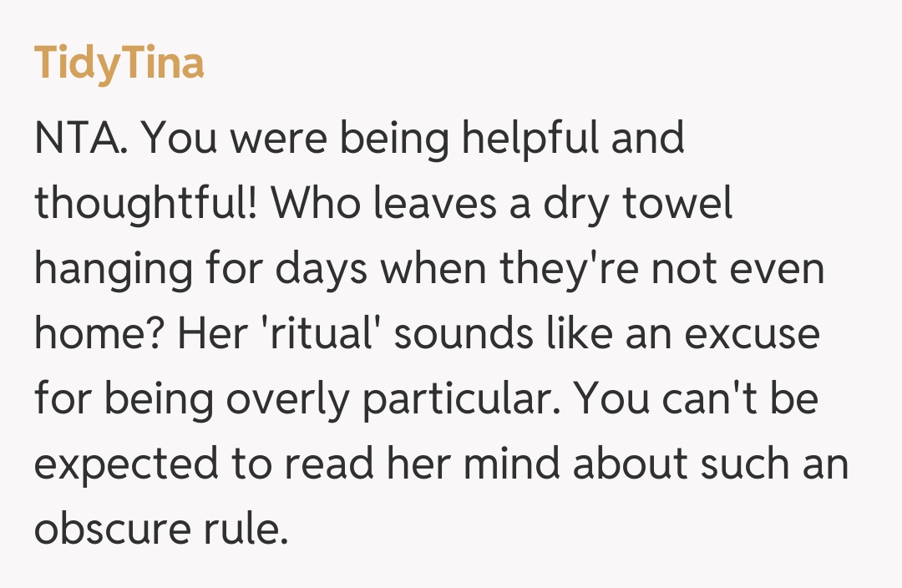902x588 pixels.
Task: Click the word 'thoughtful!' in the comment
Action: coord(145,205)
